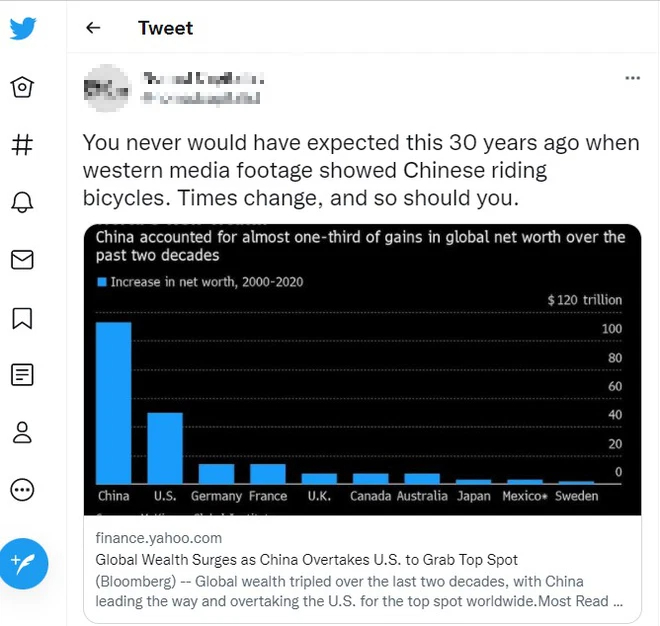Screen dimensions: 660x626
Task: Click the compose Tweet button
Action: [x=23, y=563]
